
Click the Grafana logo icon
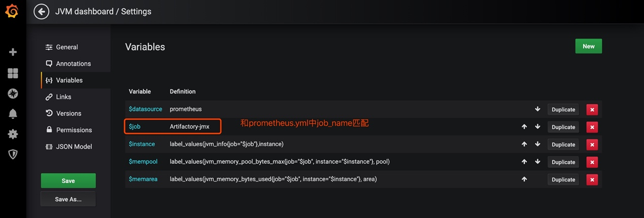point(12,11)
